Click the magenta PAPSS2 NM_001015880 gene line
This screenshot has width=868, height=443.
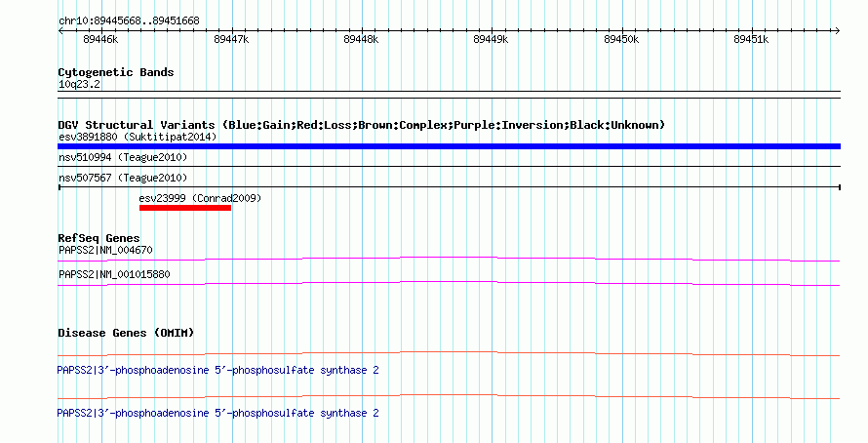click(449, 284)
